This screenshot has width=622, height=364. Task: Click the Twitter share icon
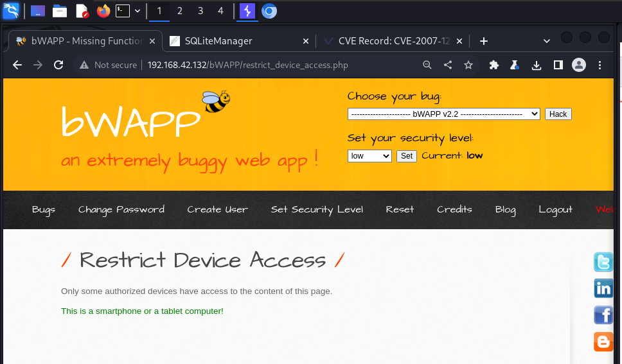tap(603, 263)
